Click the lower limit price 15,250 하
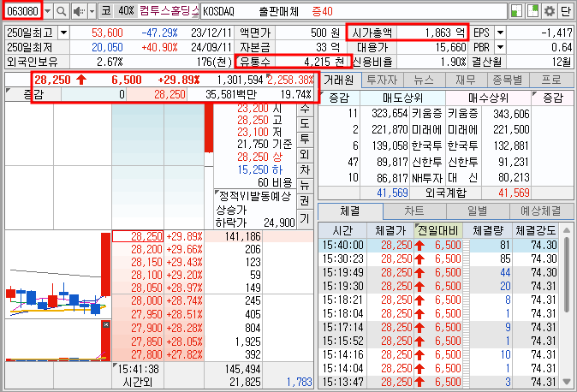 [259, 169]
